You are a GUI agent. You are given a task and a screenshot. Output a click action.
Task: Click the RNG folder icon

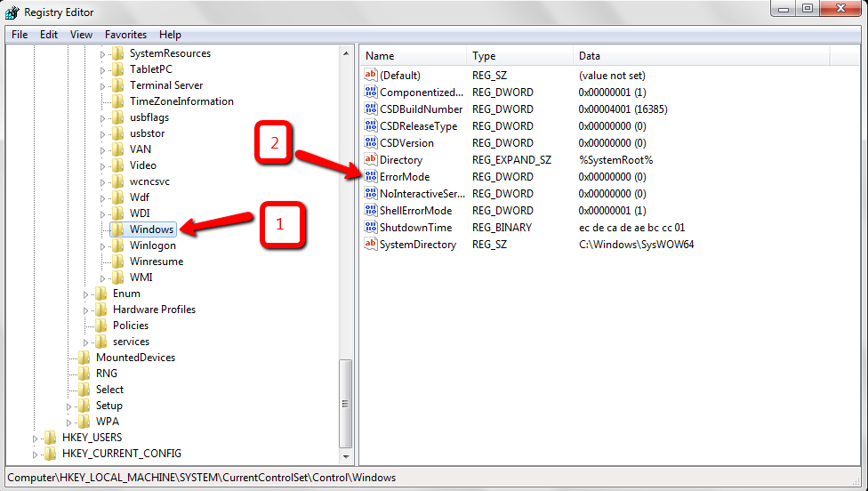(84, 374)
